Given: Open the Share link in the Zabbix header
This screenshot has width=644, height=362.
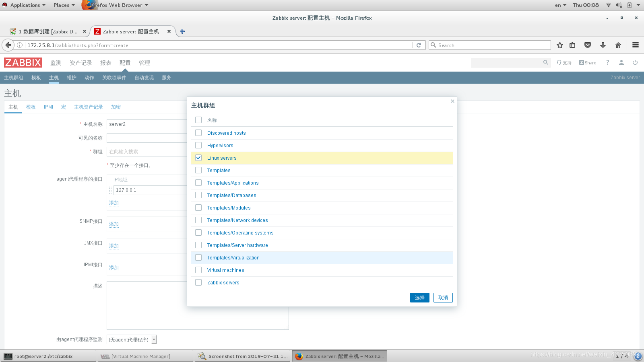Looking at the screenshot, I should (x=588, y=62).
